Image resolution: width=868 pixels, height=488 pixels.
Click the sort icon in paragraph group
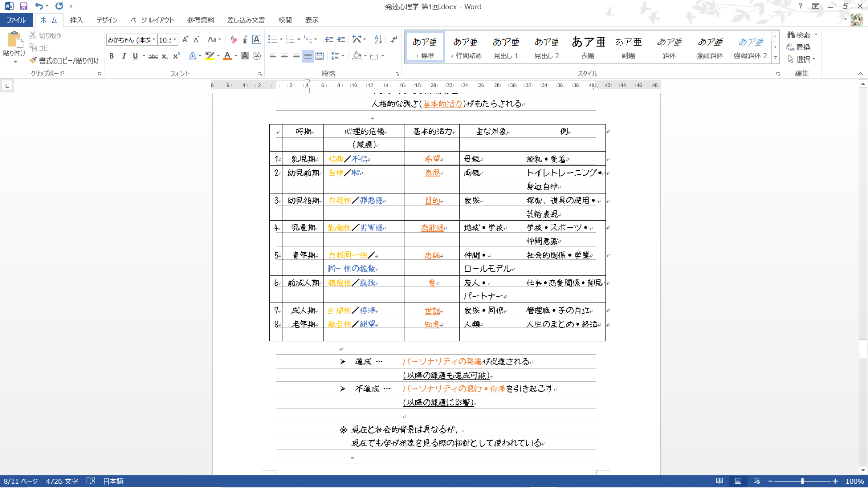[x=378, y=40]
